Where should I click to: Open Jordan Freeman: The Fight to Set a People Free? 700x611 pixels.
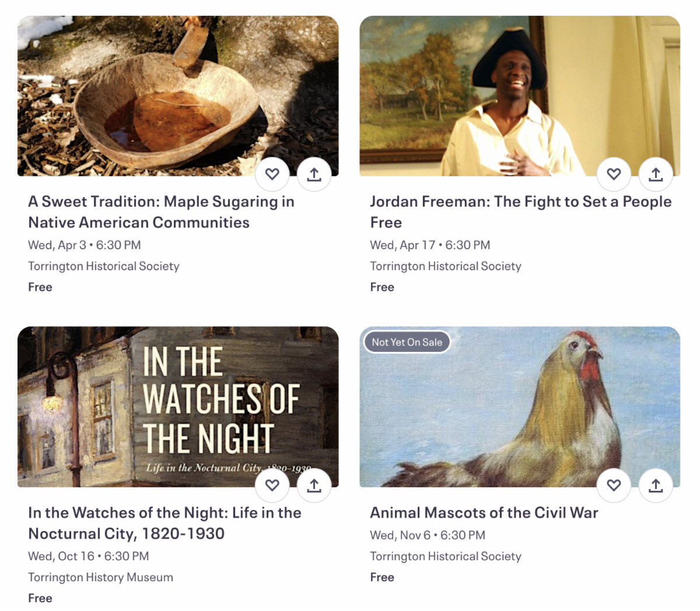click(521, 212)
